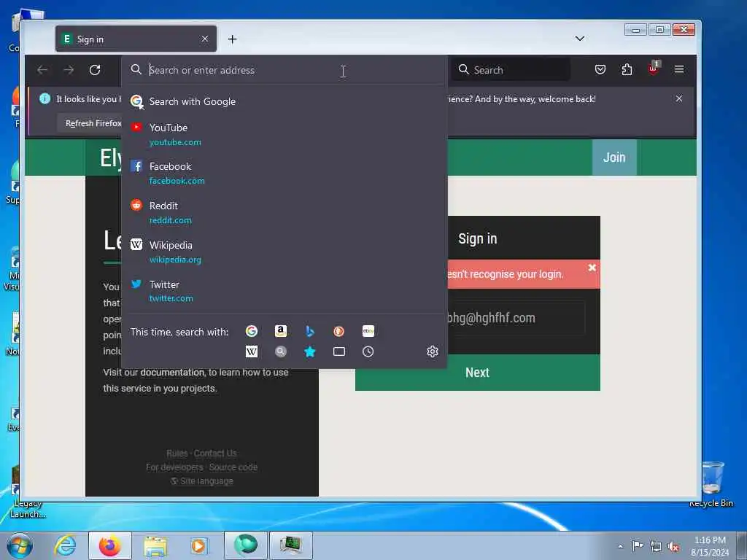Open the For developers footer link

coord(174,467)
